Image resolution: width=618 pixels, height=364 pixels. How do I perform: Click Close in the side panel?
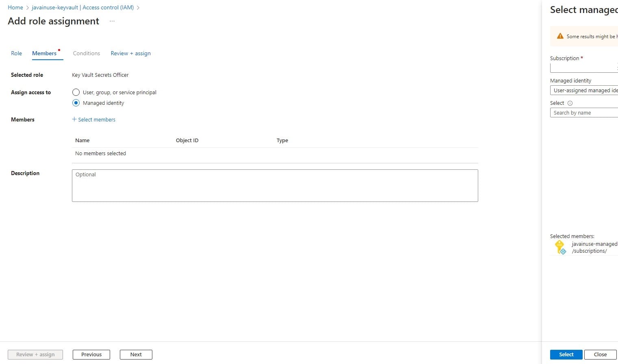coord(600,355)
